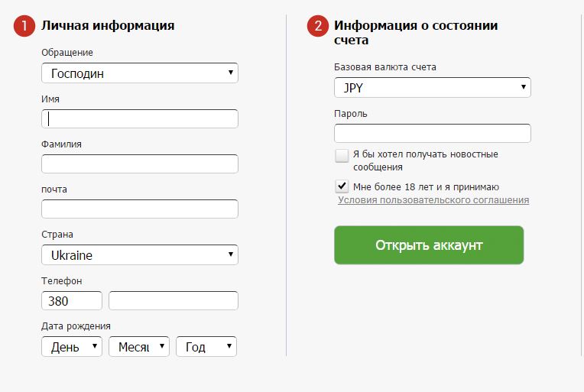Click the Личная информация section heading
The height and width of the screenshot is (392, 584).
pyautogui.click(x=108, y=26)
